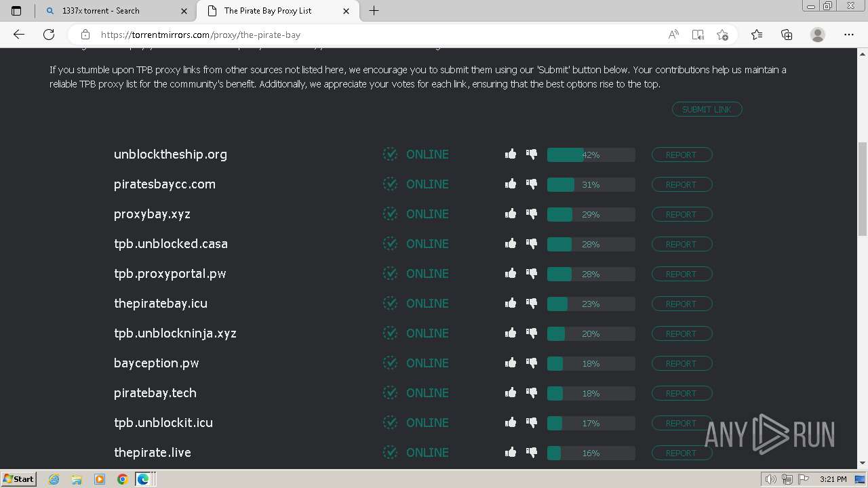Open the tab actions menu

tap(17, 11)
